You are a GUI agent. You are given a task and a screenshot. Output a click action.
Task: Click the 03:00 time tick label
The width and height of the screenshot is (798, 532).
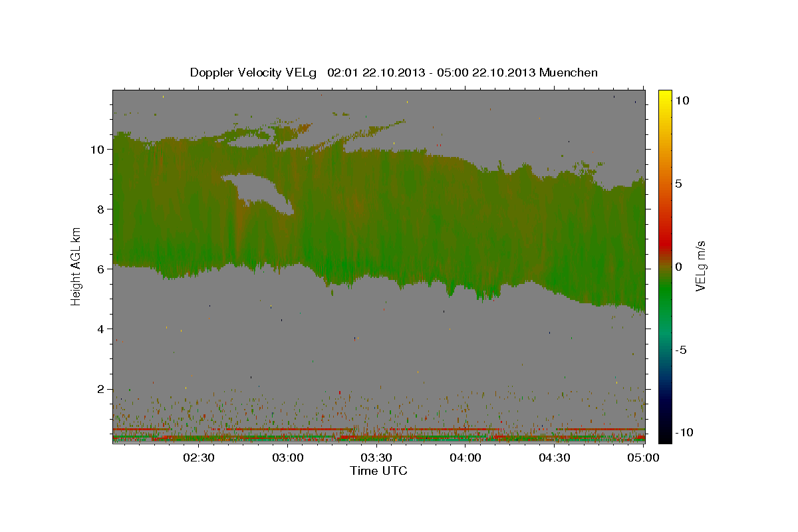tap(288, 458)
